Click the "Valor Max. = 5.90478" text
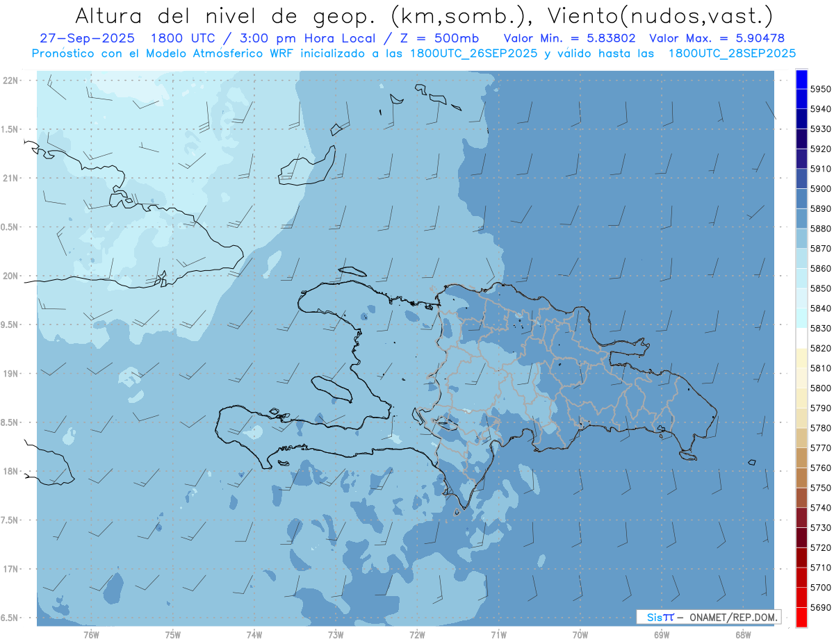The width and height of the screenshot is (834, 644). [x=717, y=38]
